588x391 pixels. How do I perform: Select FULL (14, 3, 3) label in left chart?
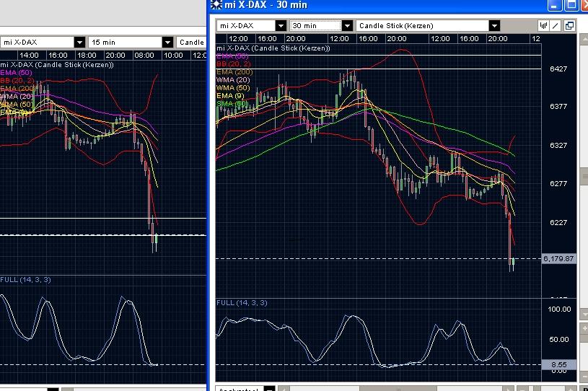tap(25, 279)
